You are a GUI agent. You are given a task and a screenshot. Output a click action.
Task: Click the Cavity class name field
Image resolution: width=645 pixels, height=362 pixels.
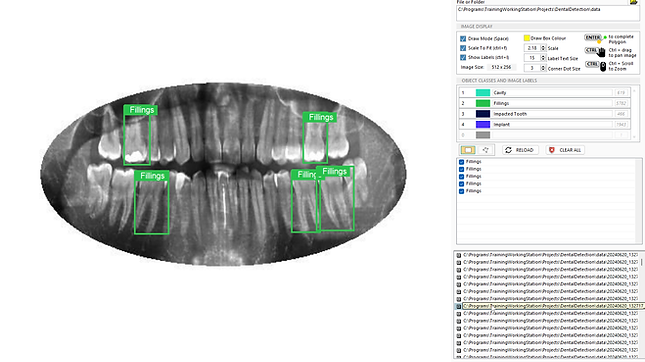(552, 93)
